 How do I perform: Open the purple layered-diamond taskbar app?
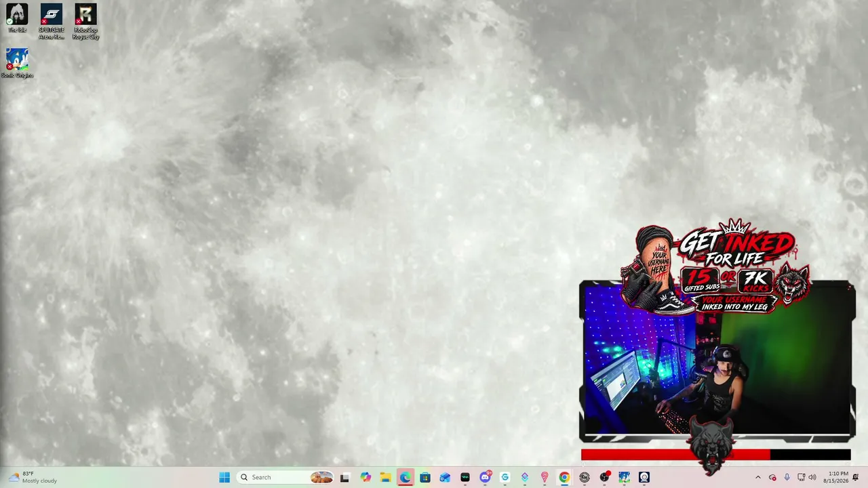(x=525, y=477)
